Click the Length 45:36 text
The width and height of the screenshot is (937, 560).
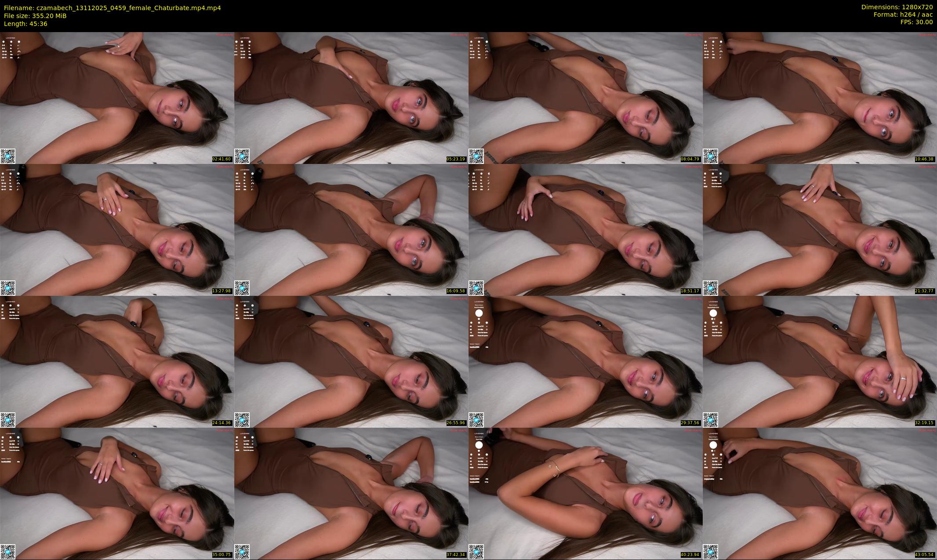[x=25, y=24]
